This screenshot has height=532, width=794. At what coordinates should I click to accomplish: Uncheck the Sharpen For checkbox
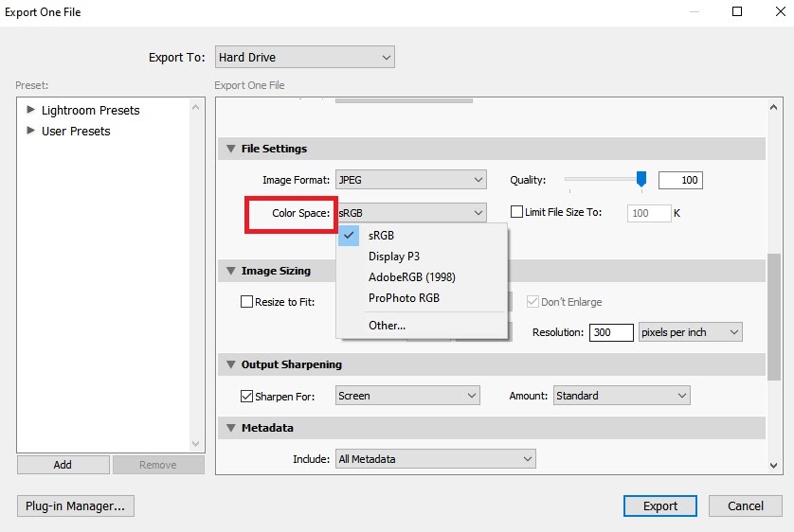tap(246, 396)
